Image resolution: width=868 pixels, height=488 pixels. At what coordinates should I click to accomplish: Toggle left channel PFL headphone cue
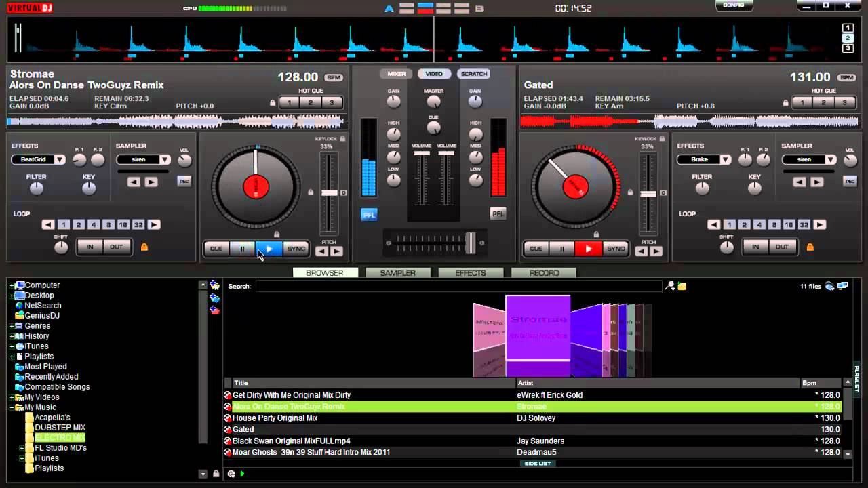pyautogui.click(x=369, y=215)
